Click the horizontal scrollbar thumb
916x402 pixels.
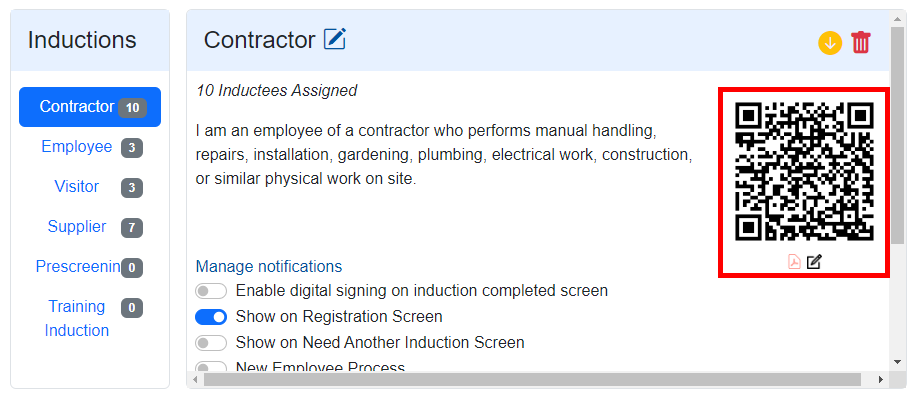coord(530,380)
